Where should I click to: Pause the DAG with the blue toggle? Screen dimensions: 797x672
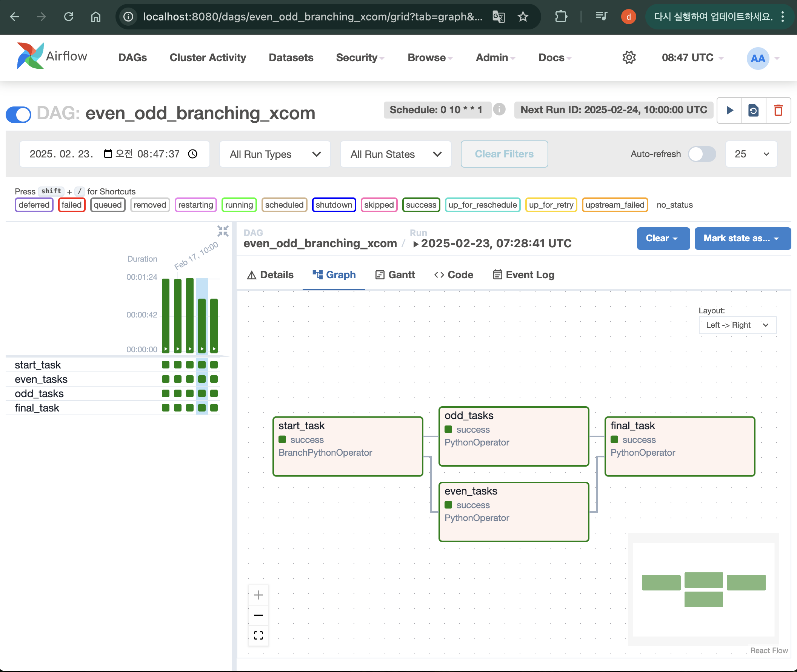[18, 114]
